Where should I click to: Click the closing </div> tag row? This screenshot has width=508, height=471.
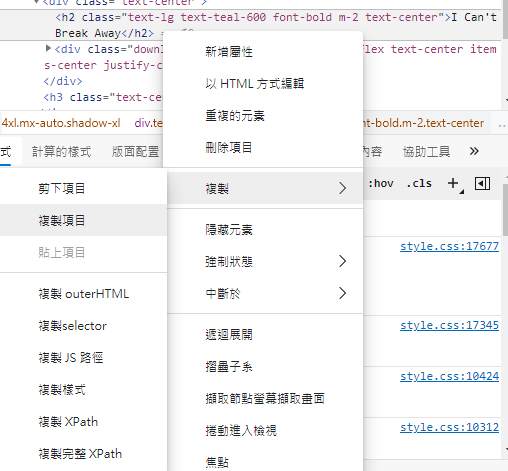pyautogui.click(x=63, y=81)
